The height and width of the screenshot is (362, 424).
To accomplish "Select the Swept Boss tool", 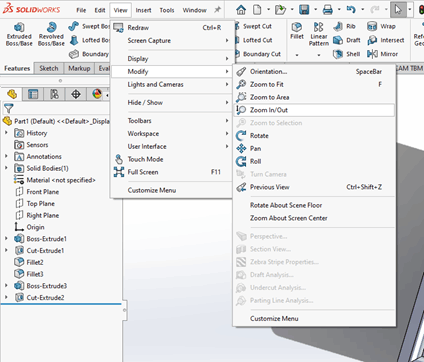I will pos(89,26).
